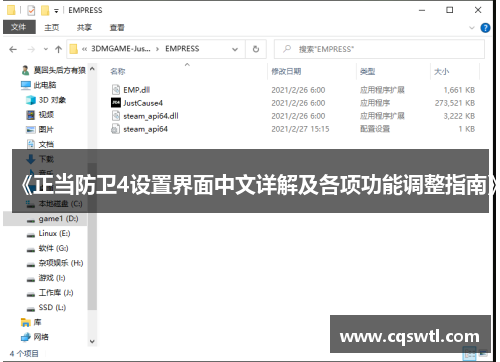Click the EMP.dll file name
Viewport: 500px width, 362px height.
(137, 90)
